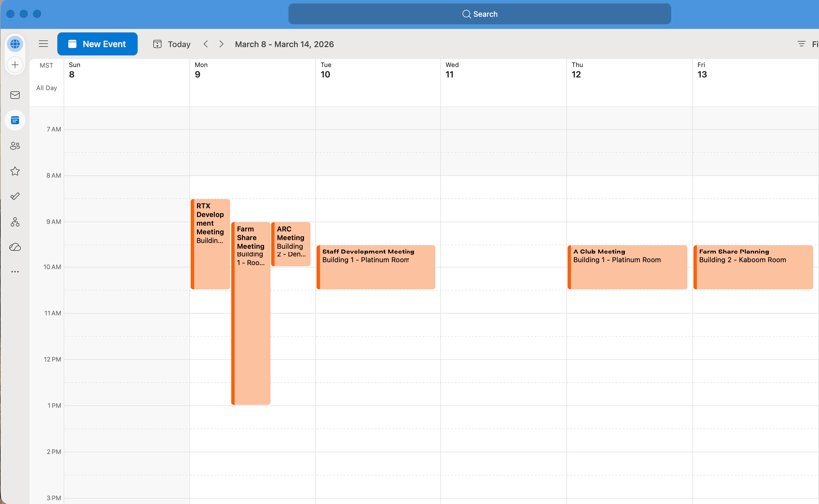Create a New Event

(x=97, y=44)
